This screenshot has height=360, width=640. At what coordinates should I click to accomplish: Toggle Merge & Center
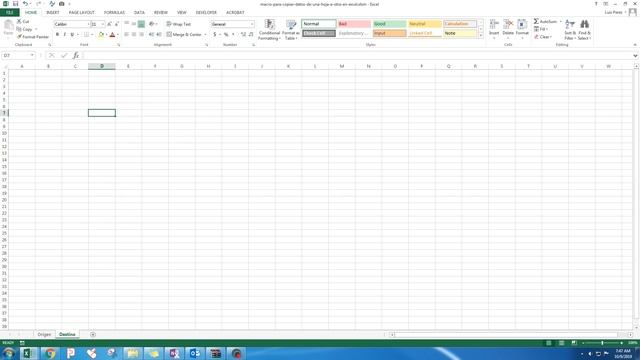pyautogui.click(x=184, y=35)
